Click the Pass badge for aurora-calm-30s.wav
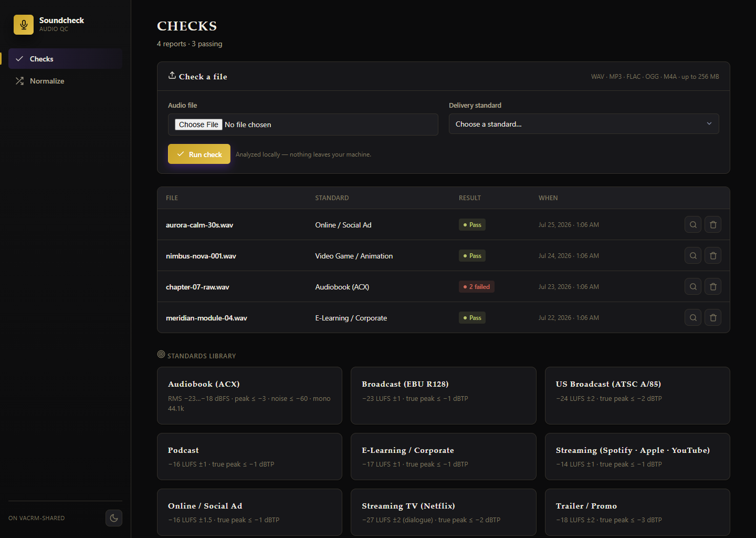The height and width of the screenshot is (538, 756). [x=472, y=225]
